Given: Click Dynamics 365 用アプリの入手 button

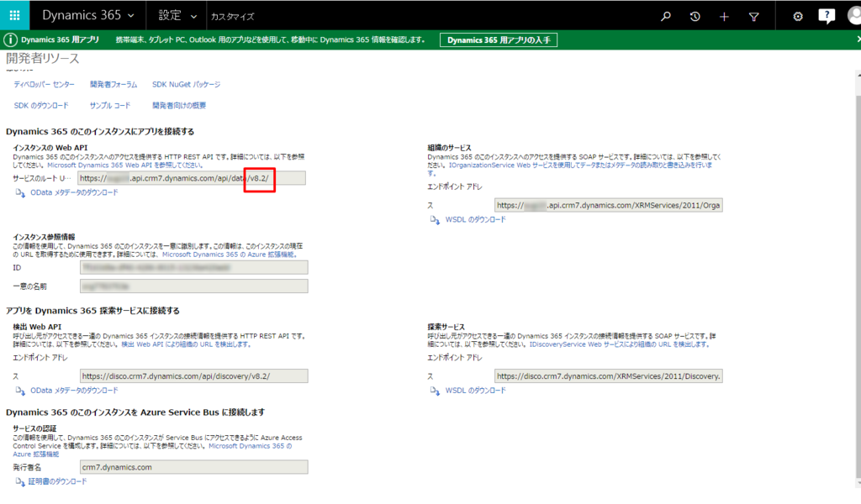Looking at the screenshot, I should click(x=499, y=40).
